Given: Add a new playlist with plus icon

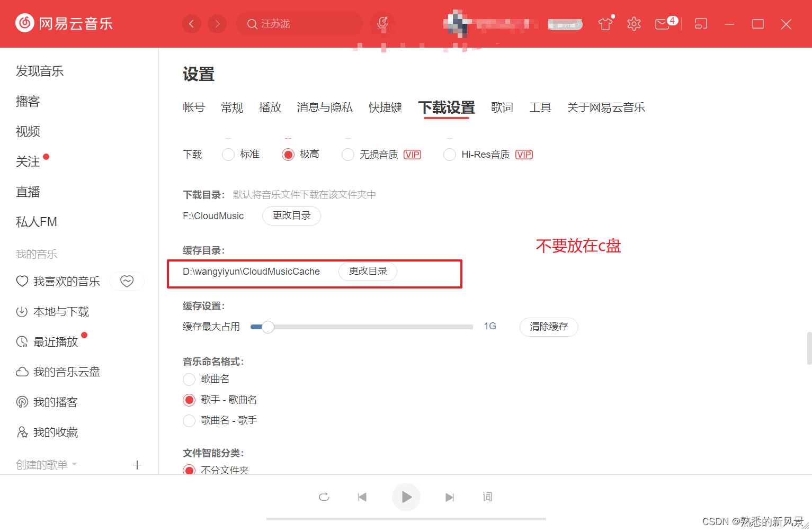Looking at the screenshot, I should [x=137, y=465].
